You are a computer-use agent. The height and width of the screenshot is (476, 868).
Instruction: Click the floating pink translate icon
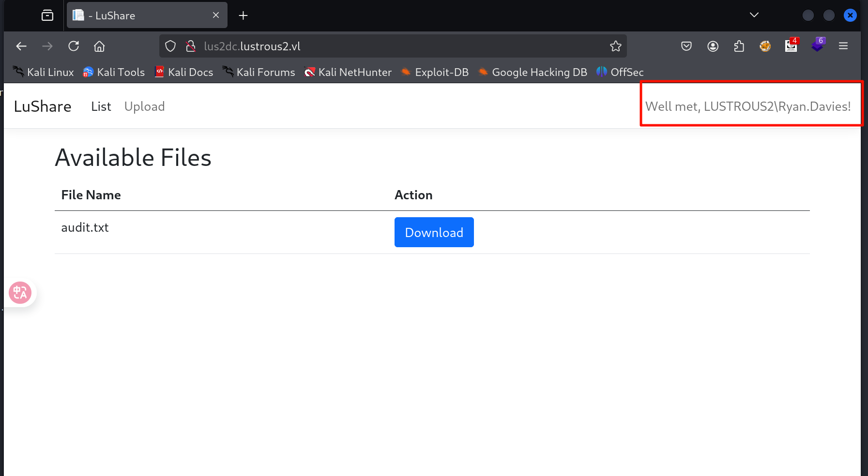(x=20, y=293)
